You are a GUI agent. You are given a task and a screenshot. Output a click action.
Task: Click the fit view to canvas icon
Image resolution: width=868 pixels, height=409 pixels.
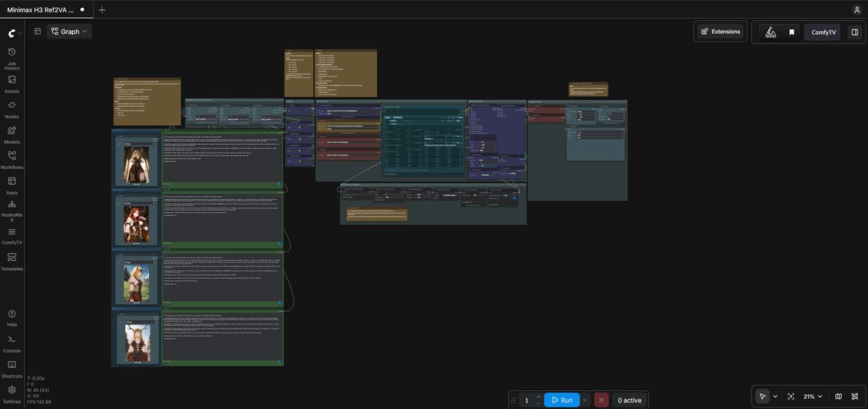pos(791,397)
